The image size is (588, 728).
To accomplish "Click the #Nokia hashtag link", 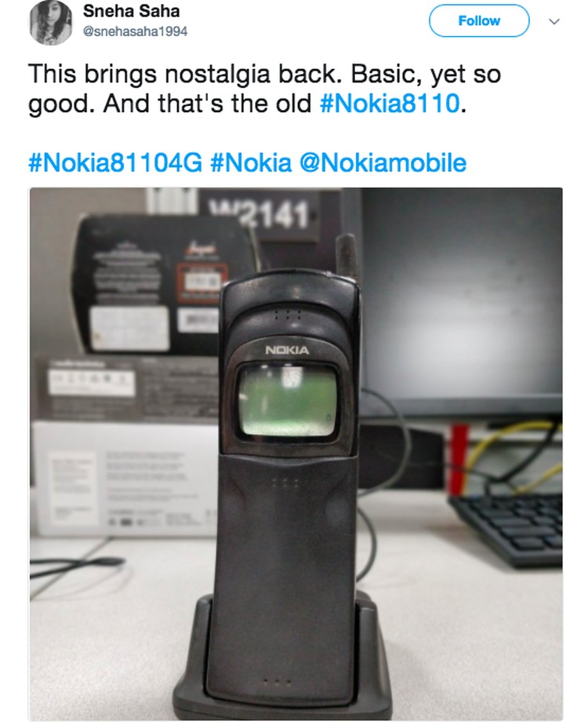I will (x=251, y=163).
